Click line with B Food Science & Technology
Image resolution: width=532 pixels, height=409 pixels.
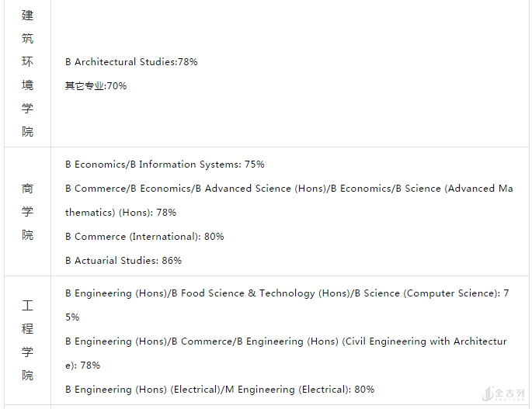click(x=287, y=293)
